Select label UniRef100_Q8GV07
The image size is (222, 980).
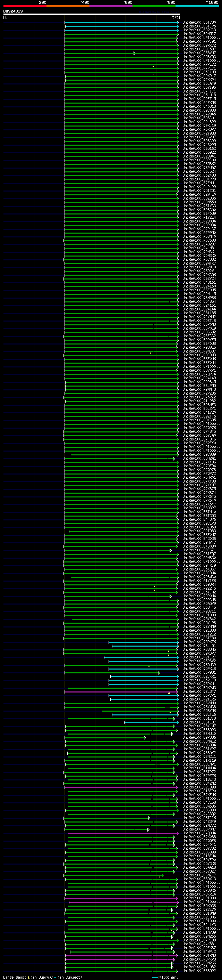click(x=199, y=137)
